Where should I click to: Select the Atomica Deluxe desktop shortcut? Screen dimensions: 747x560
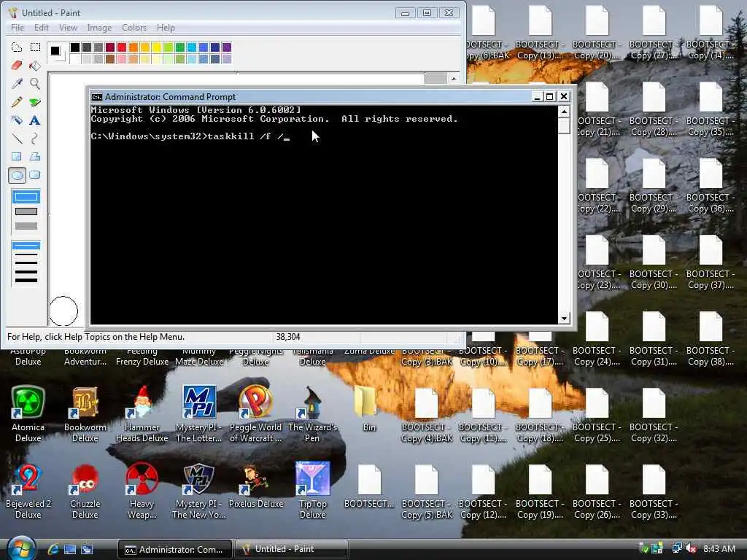coord(28,413)
